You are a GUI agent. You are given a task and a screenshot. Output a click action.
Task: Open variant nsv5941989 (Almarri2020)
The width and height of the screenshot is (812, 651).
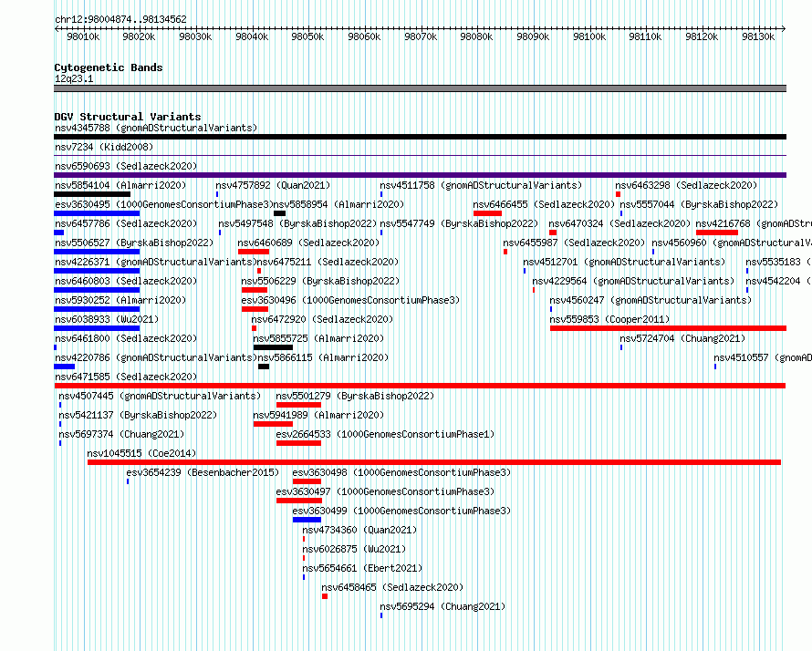pos(318,415)
